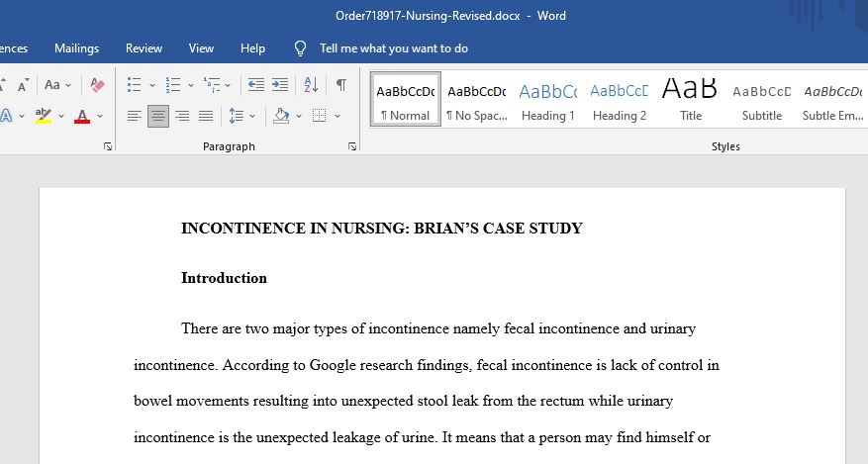Apply the Subtitle style
The image size is (868, 464).
[762, 100]
